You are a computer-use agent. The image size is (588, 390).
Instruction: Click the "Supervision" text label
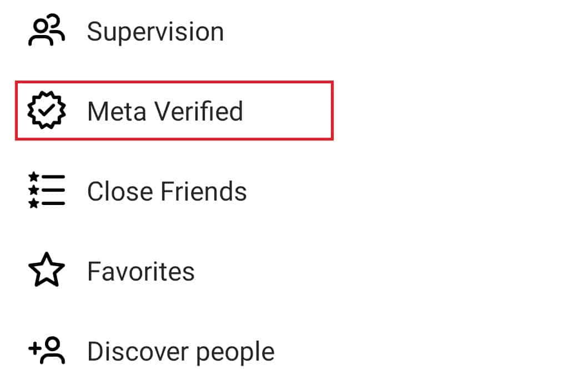155,32
